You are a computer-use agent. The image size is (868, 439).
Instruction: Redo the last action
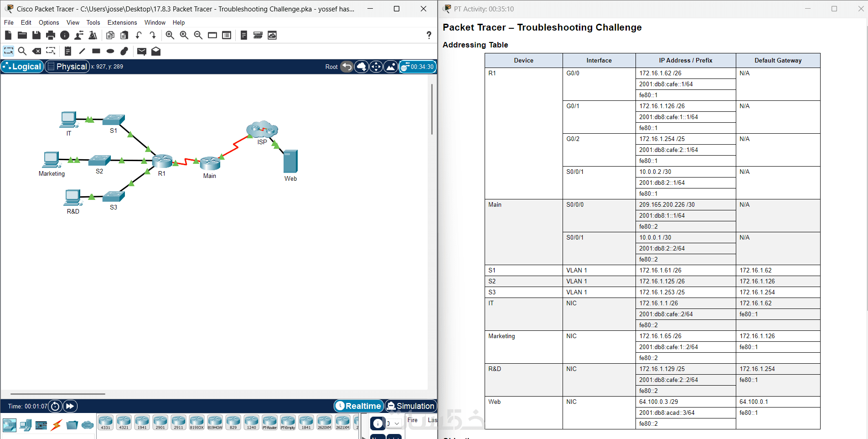153,35
